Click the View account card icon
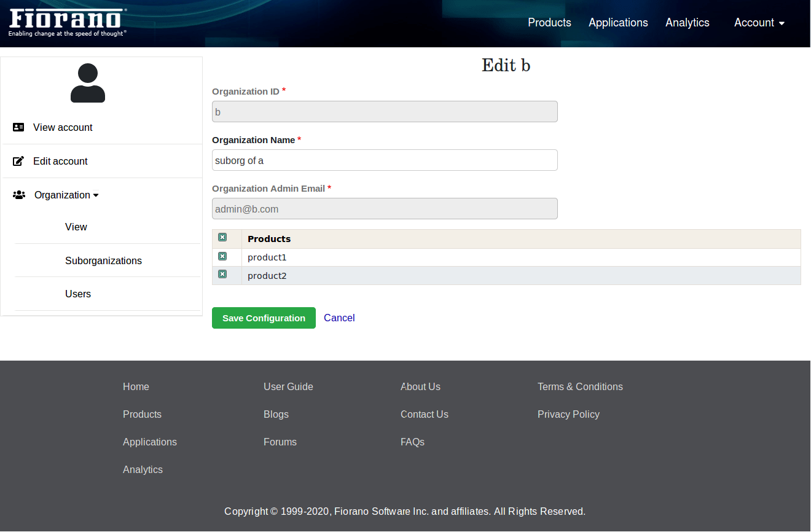Viewport: 811px width, 532px height. (18, 127)
